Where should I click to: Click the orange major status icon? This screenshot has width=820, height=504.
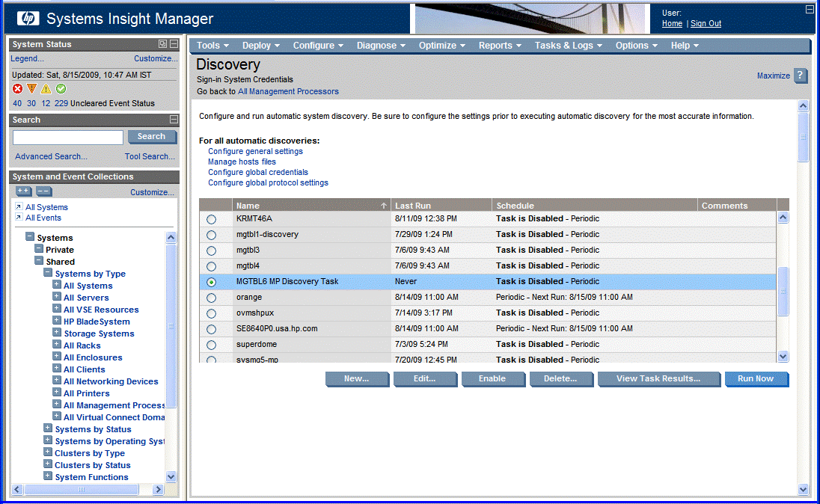point(31,89)
